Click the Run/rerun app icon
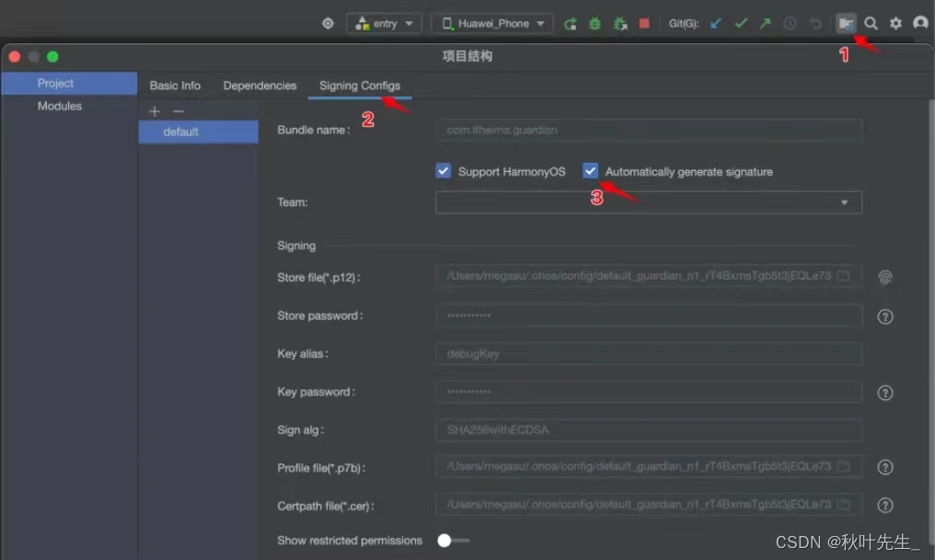 pos(570,23)
